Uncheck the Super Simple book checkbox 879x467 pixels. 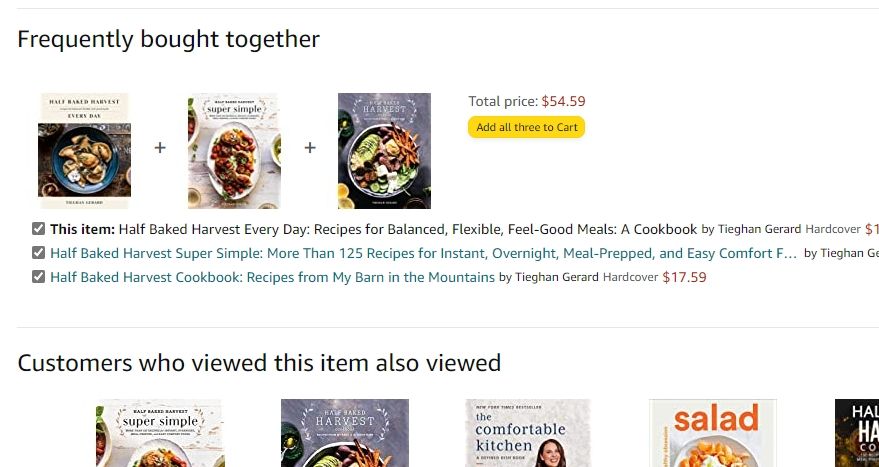38,253
